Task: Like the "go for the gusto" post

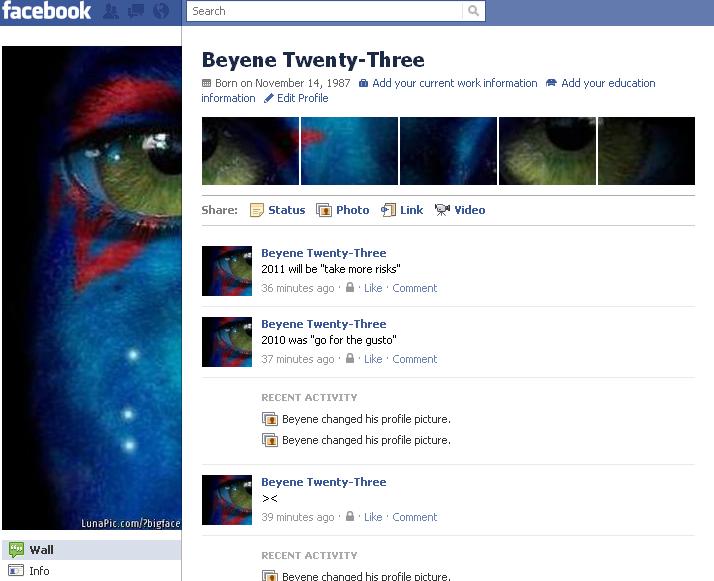Action: (x=373, y=359)
